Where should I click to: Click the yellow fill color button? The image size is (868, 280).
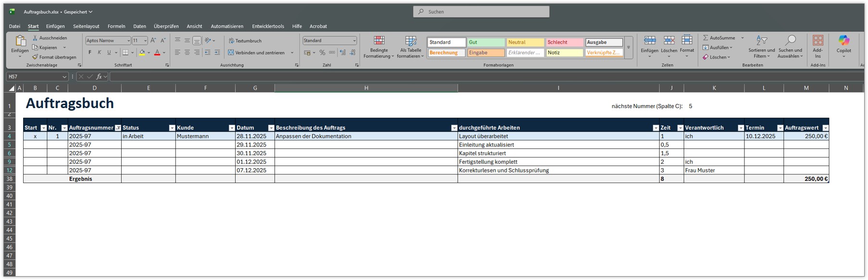point(142,53)
